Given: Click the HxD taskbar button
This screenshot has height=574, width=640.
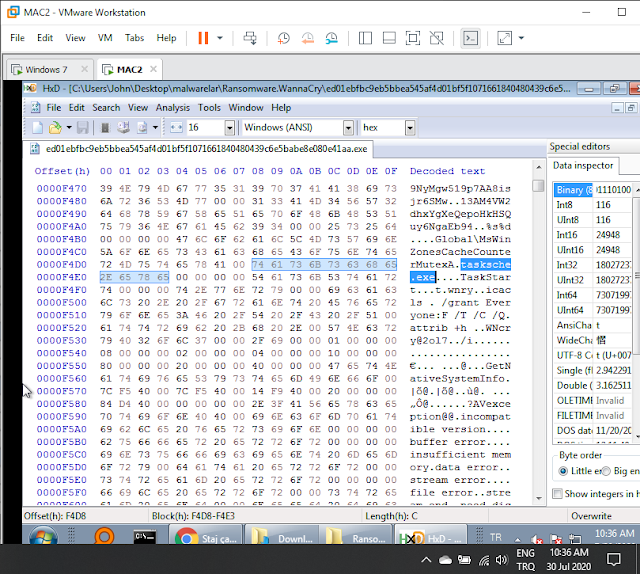Looking at the screenshot, I should coord(430,535).
